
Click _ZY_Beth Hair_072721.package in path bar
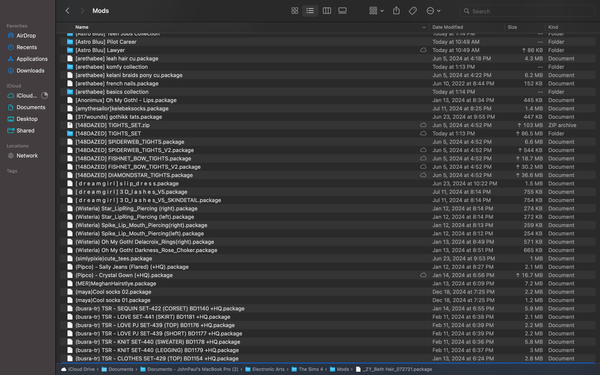[394, 369]
